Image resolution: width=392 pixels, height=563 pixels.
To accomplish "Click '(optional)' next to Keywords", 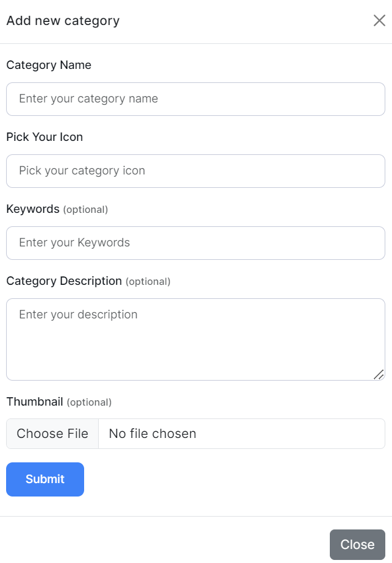I will click(x=85, y=210).
